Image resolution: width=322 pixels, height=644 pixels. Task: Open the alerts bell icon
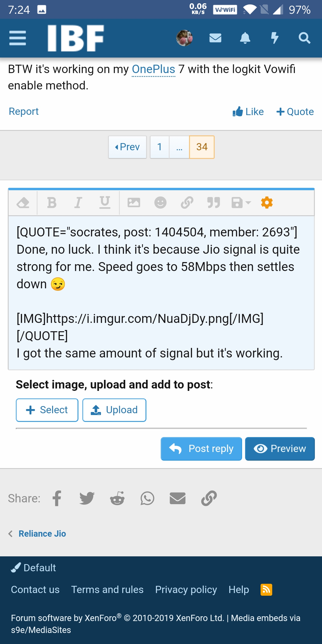pyautogui.click(x=245, y=38)
